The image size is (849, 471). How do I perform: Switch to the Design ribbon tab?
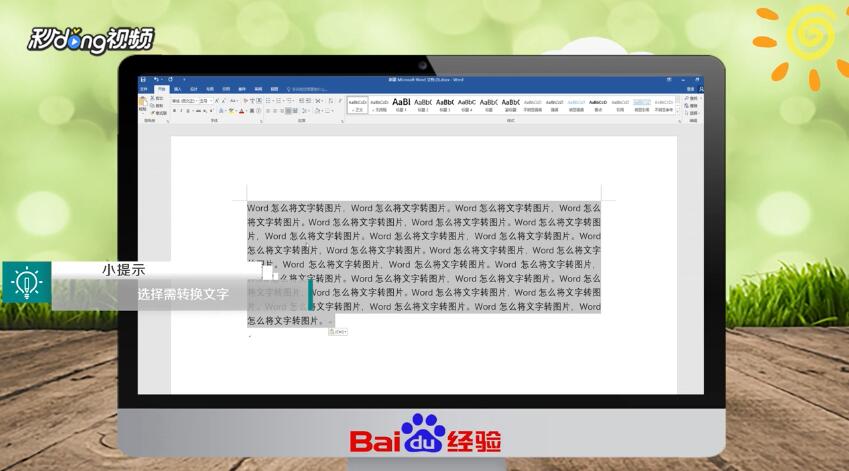[x=194, y=89]
